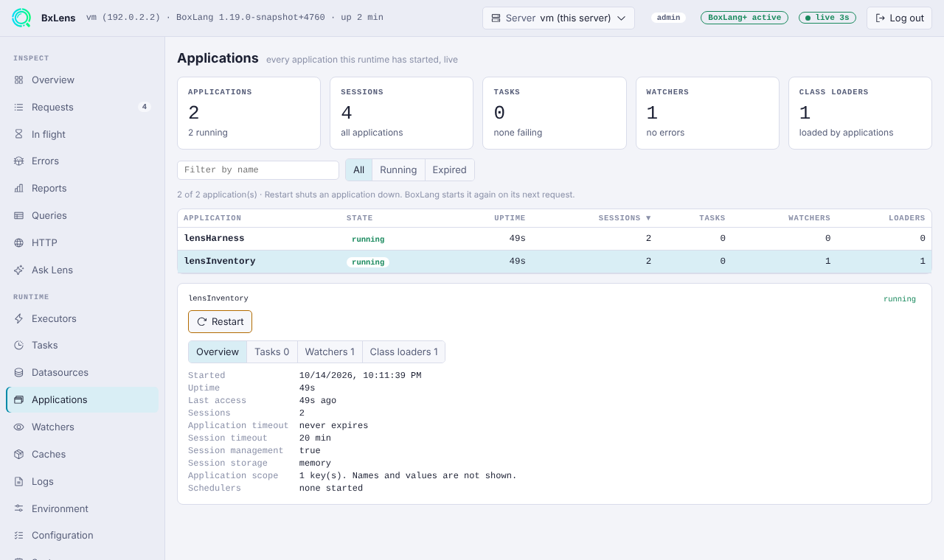Open Errors via its bug icon
This screenshot has height=560, width=944.
(18, 161)
